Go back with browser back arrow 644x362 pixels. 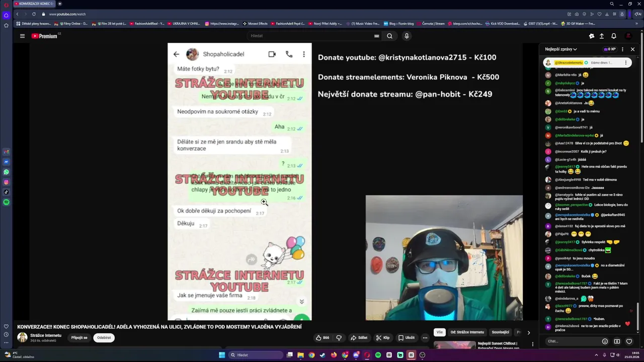17,14
